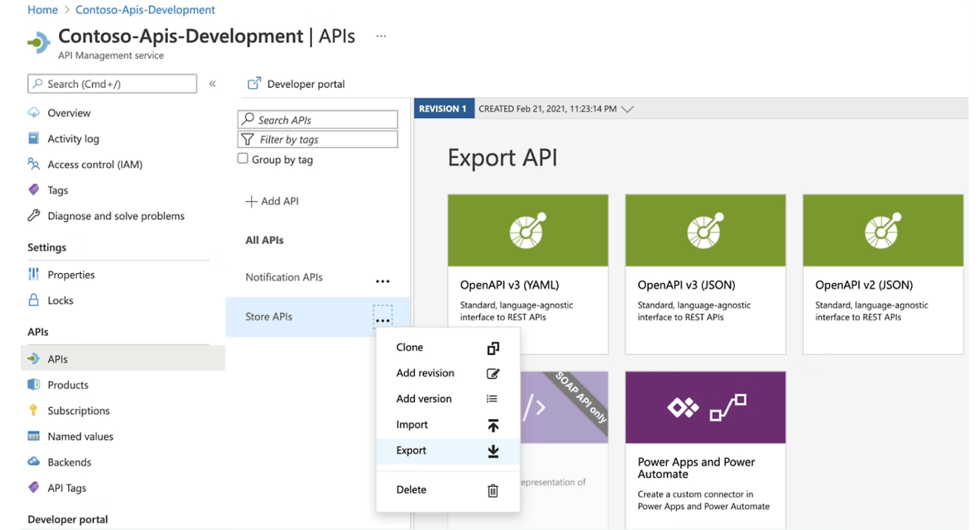The height and width of the screenshot is (530, 980).
Task: Click the API Management service logo icon
Action: [39, 43]
